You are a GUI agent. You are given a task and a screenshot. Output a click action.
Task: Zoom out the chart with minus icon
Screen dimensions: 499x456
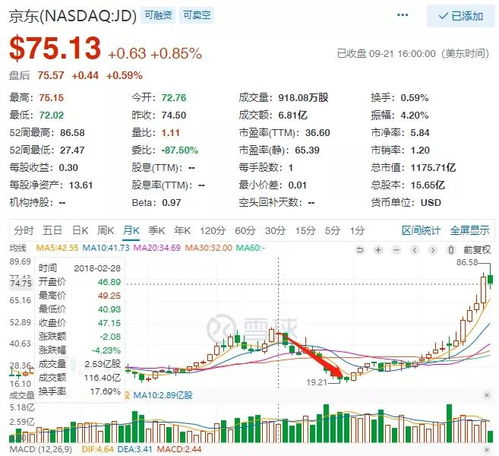[396, 250]
